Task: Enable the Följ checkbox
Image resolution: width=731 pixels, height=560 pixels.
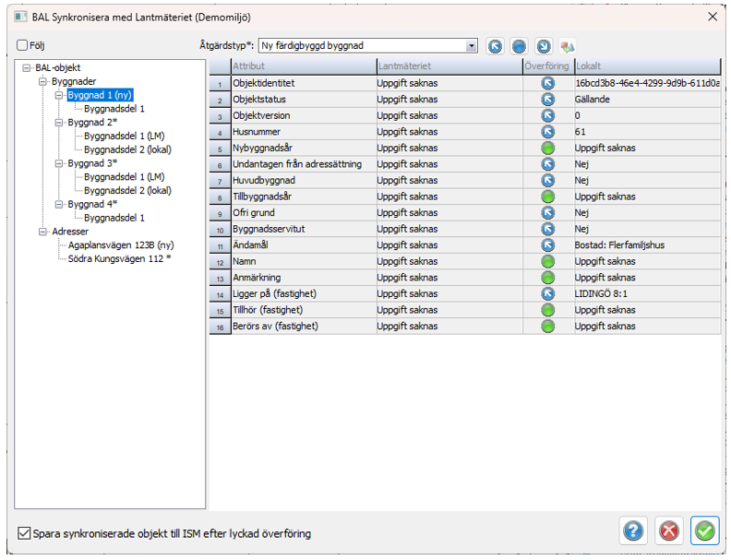Action: pyautogui.click(x=22, y=44)
